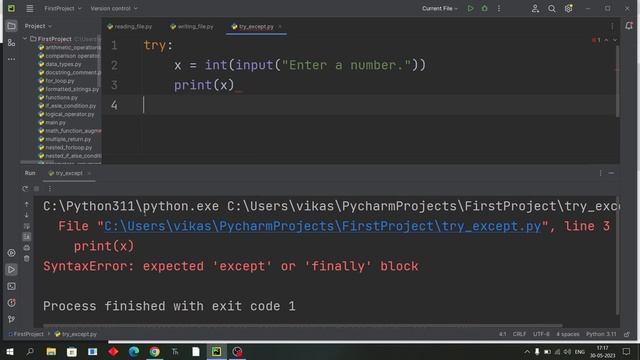Open editor tabs options menu
Screen dimensions: 640x360
pyautogui.click(x=612, y=27)
